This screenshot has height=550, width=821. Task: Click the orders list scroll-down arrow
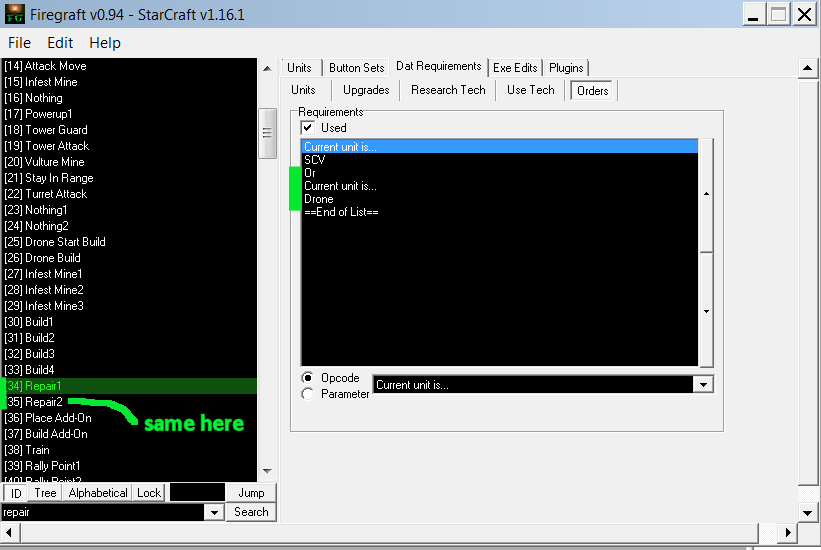click(267, 471)
